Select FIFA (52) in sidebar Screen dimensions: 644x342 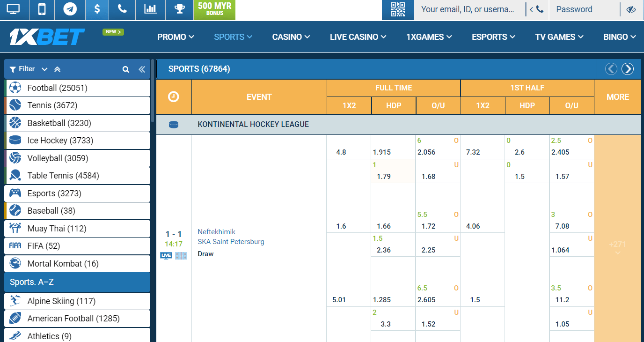(77, 246)
